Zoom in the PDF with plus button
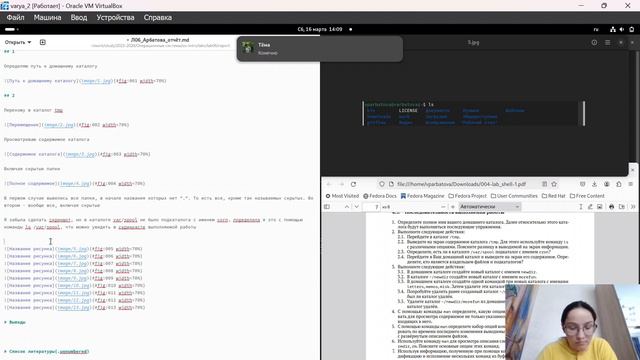This screenshot has width=640, height=360. click(x=453, y=207)
